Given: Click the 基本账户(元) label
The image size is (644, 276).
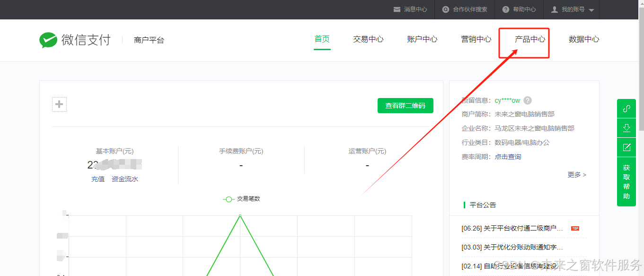Looking at the screenshot, I should click(115, 151).
